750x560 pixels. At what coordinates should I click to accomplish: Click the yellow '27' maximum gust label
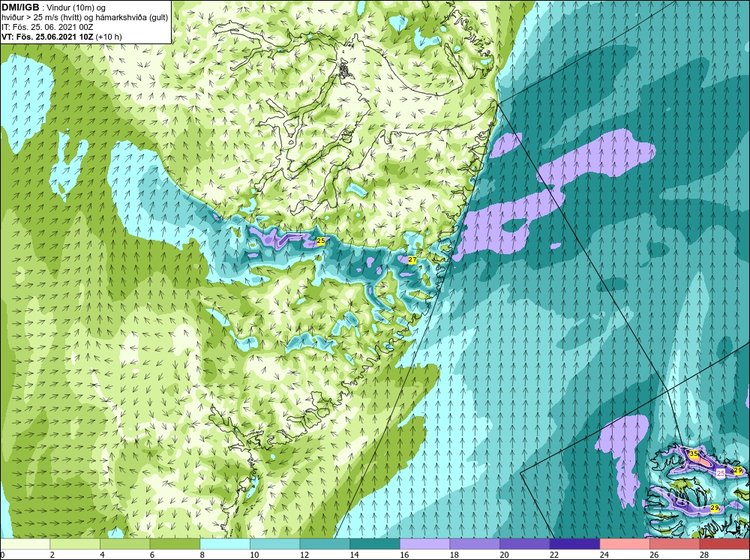pyautogui.click(x=412, y=259)
